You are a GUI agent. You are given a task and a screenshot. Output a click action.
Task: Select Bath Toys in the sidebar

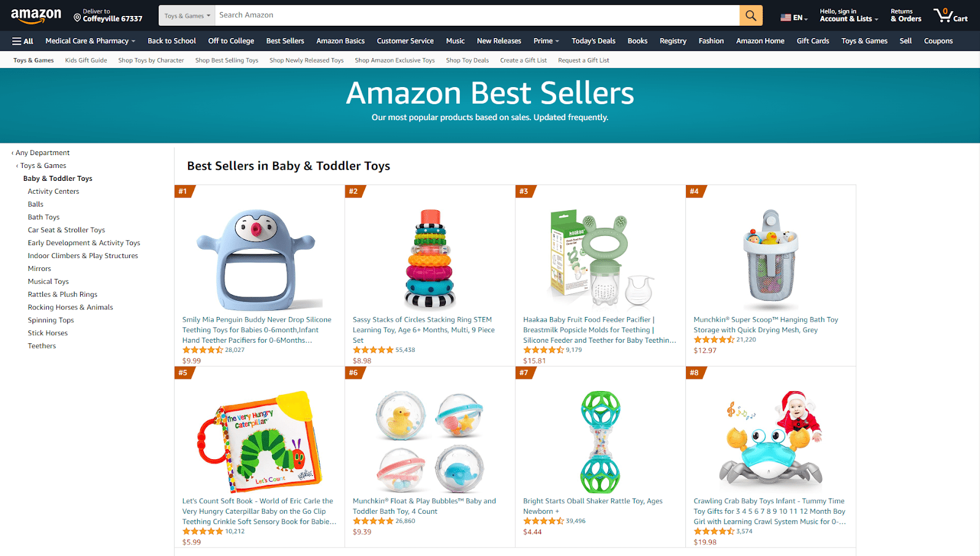43,217
